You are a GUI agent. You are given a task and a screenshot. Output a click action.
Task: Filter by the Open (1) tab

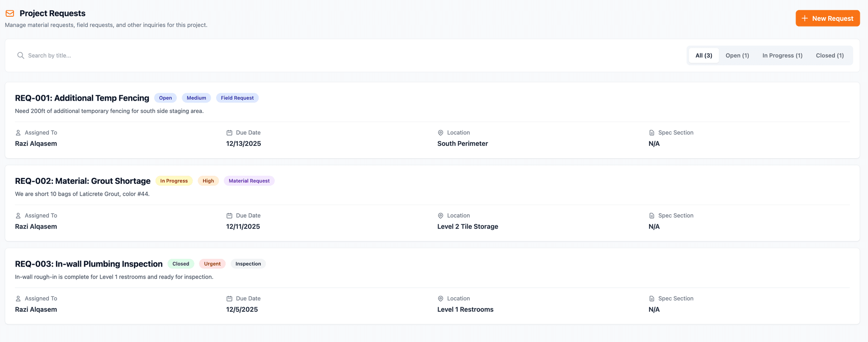(737, 56)
